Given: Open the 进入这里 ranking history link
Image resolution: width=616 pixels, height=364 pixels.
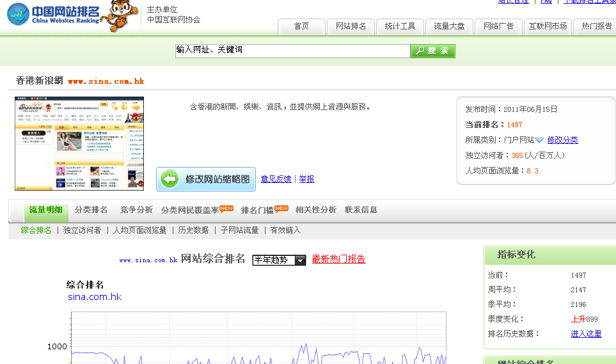Looking at the screenshot, I should 586,334.
